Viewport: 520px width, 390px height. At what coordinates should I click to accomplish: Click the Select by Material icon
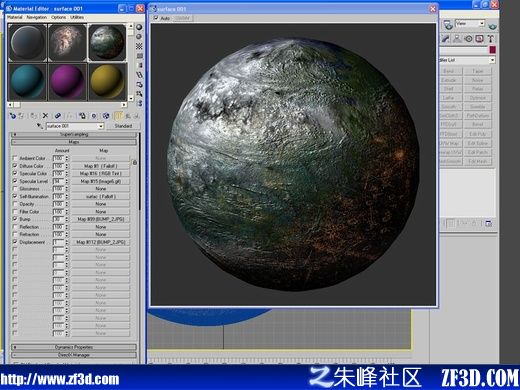point(139,94)
